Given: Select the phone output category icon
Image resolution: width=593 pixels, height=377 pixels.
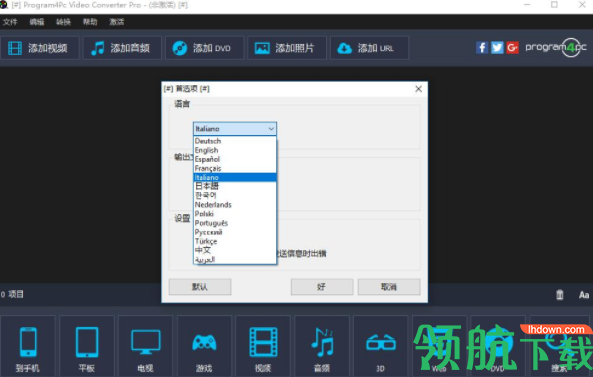Looking at the screenshot, I should pos(28,342).
